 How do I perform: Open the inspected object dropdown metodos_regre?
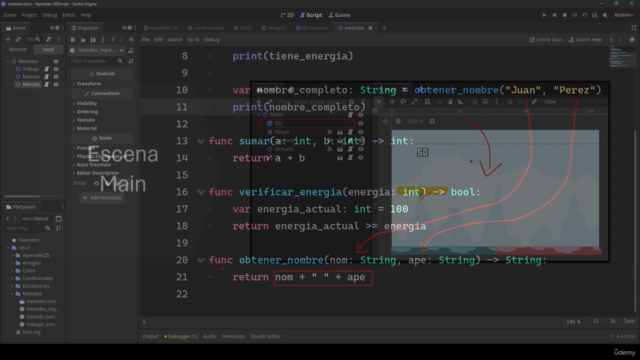coord(97,50)
